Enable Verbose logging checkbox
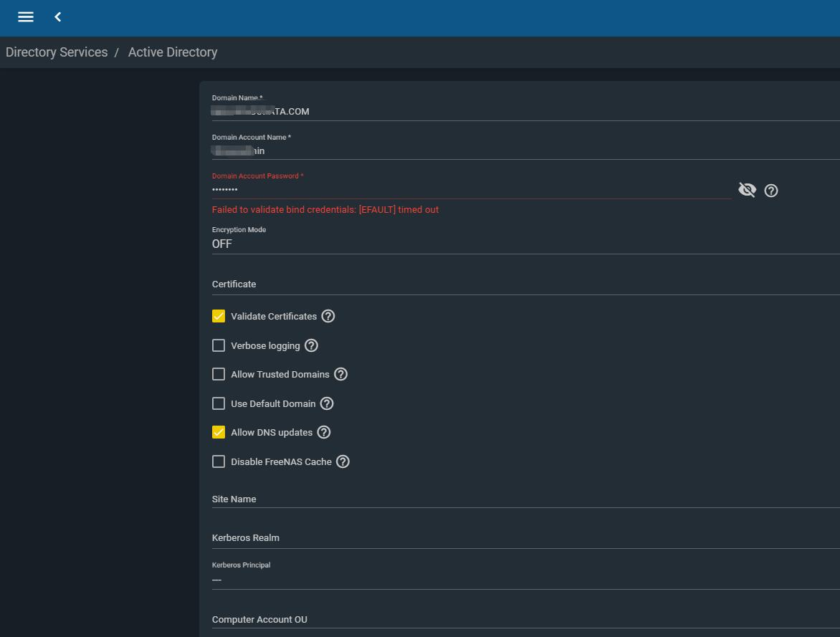The height and width of the screenshot is (637, 840). point(219,345)
